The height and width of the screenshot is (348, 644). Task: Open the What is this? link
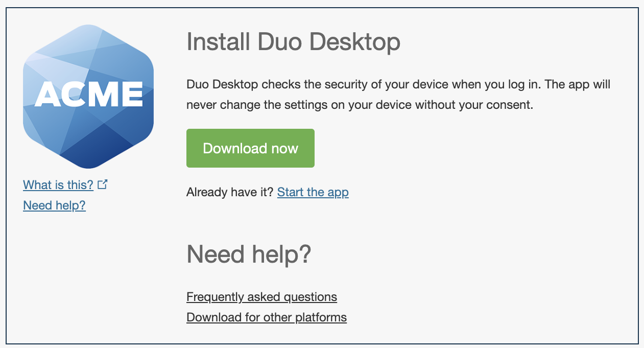click(58, 185)
